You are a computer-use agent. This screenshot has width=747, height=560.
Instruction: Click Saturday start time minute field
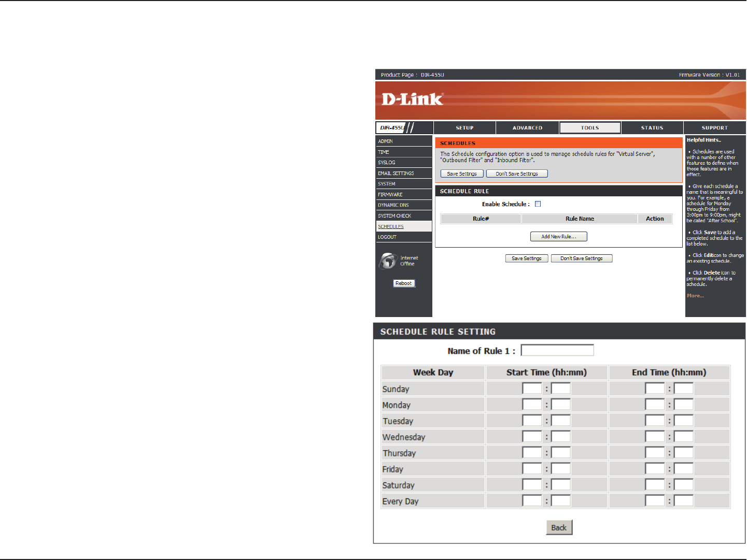[561, 485]
